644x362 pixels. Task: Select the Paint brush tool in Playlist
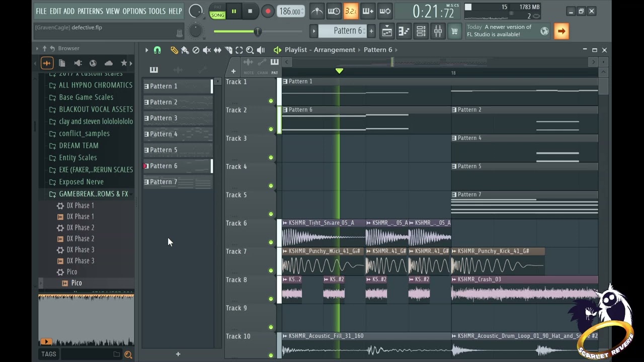[x=185, y=50]
